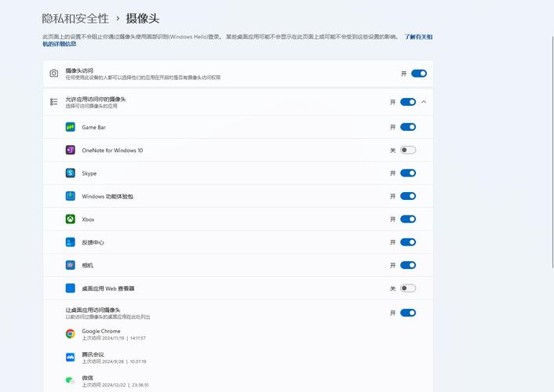This screenshot has height=392, width=554.
Task: Disable the Xbox camera toggle
Action: click(408, 219)
